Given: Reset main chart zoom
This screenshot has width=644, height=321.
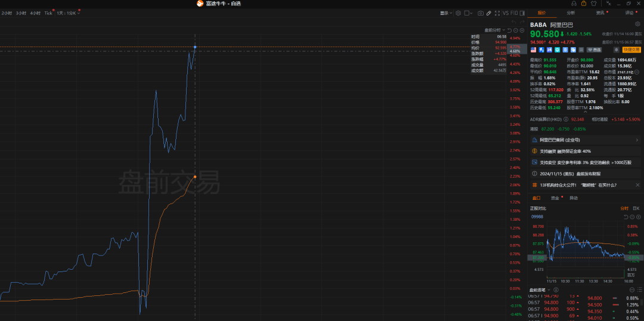Looking at the screenshot, I should (509, 30).
